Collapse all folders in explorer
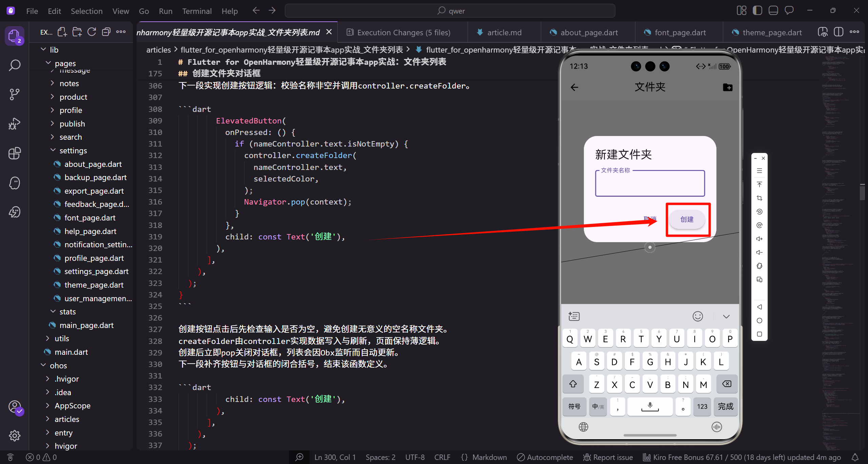This screenshot has width=868, height=464. (x=106, y=32)
